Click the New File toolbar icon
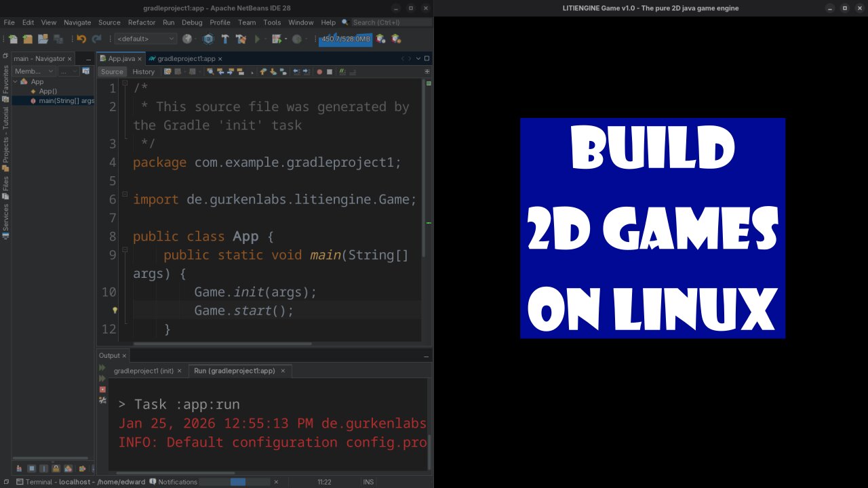 coord(13,39)
